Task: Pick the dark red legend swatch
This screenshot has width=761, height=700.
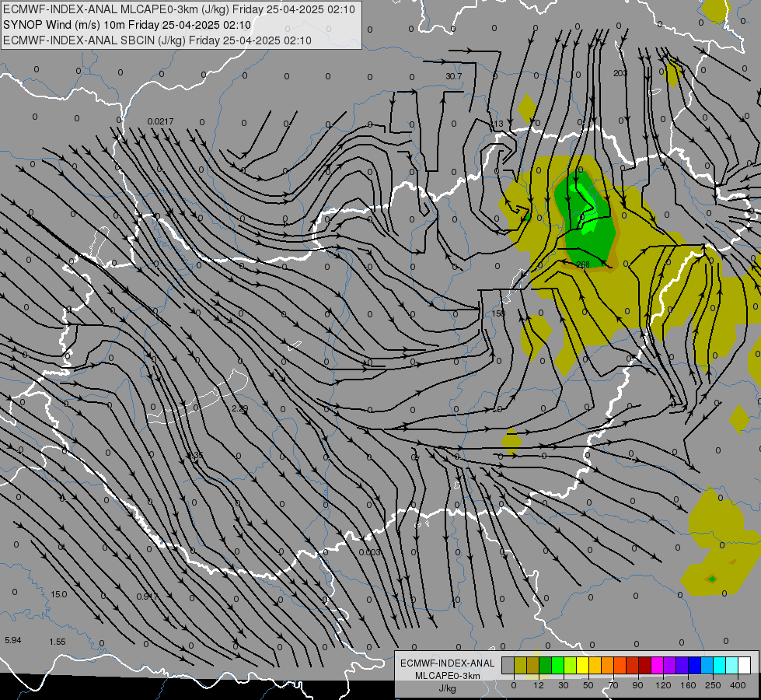Action: click(645, 665)
